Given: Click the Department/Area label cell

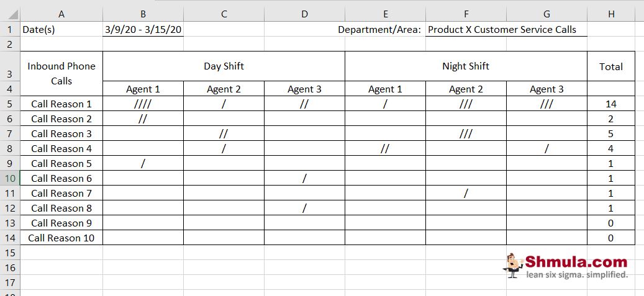Looking at the screenshot, I should click(x=379, y=29).
